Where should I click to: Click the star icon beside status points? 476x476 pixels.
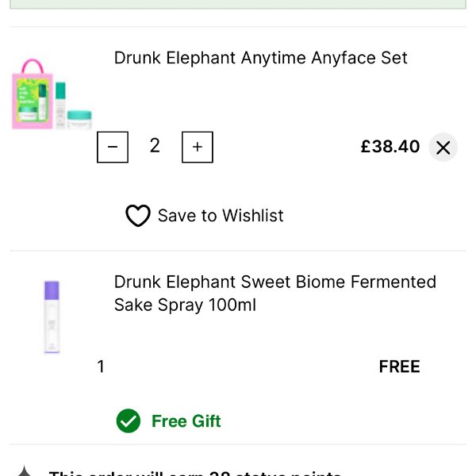[25, 472]
